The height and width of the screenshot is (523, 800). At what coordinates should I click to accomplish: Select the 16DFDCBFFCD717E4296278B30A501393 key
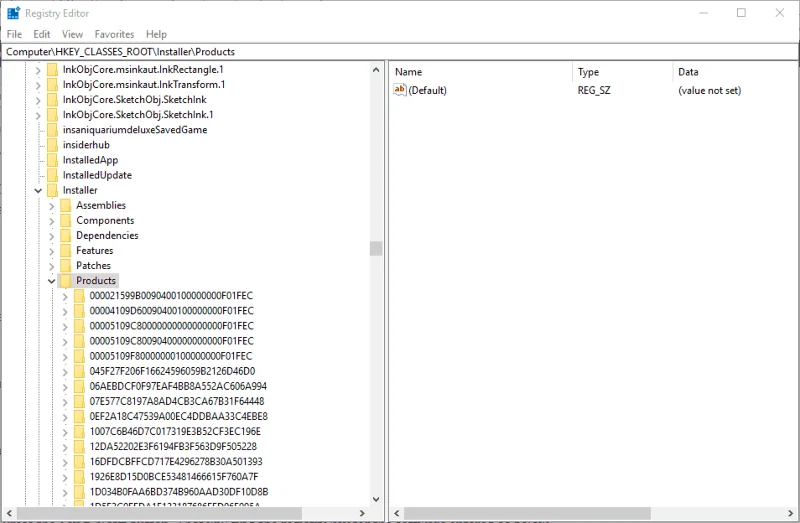[176, 461]
